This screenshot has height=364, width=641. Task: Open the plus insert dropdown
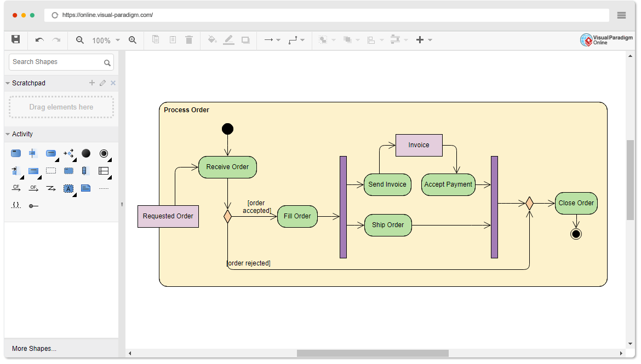424,39
